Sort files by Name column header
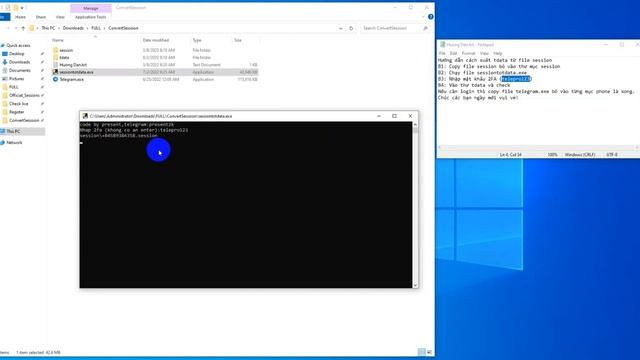640x360 pixels. point(58,40)
